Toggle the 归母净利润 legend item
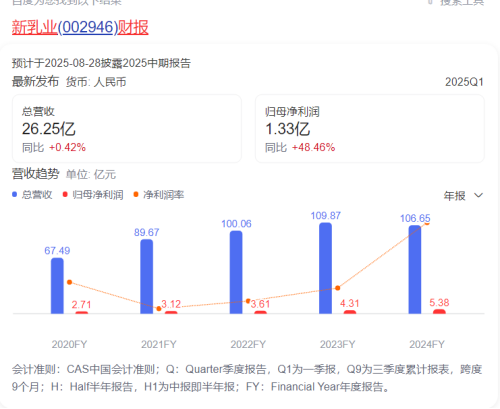The image size is (500, 409). [93, 195]
